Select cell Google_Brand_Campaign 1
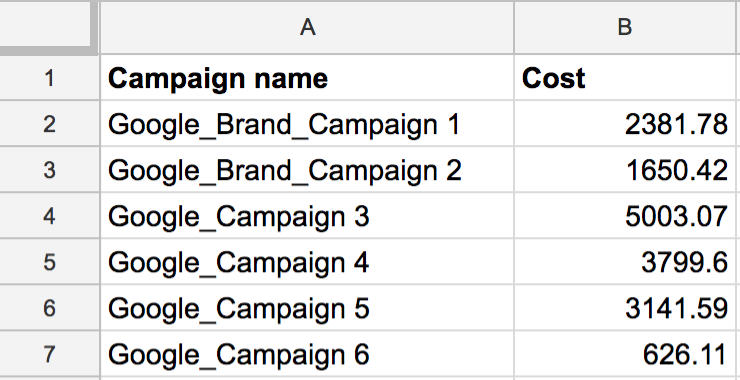 click(307, 124)
